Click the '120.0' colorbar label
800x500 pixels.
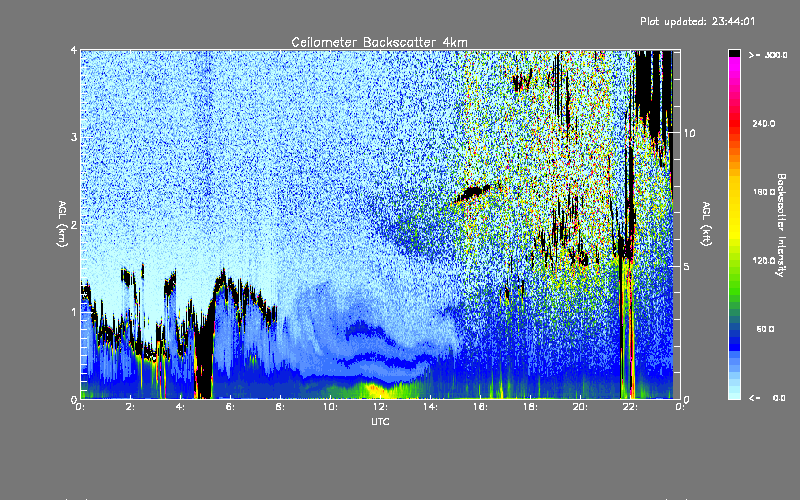pyautogui.click(x=764, y=261)
